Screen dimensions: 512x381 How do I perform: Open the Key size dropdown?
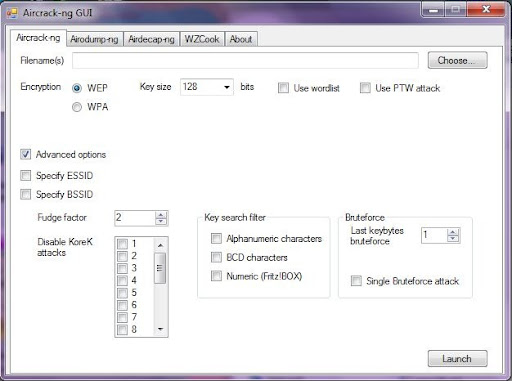click(x=207, y=87)
